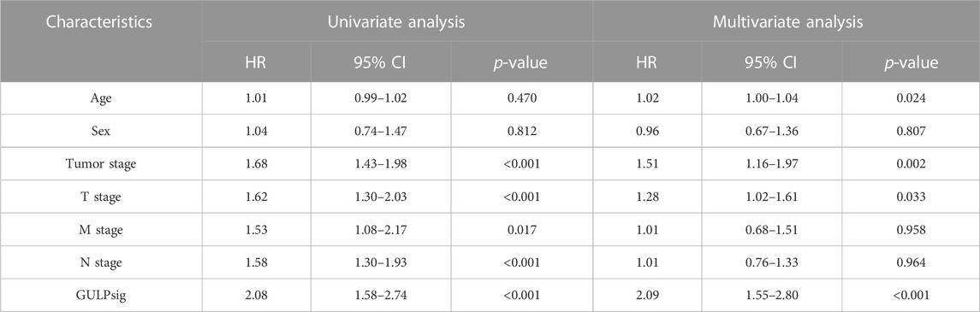This screenshot has width=980, height=312.
Task: Select the Age row label
Action: [101, 97]
